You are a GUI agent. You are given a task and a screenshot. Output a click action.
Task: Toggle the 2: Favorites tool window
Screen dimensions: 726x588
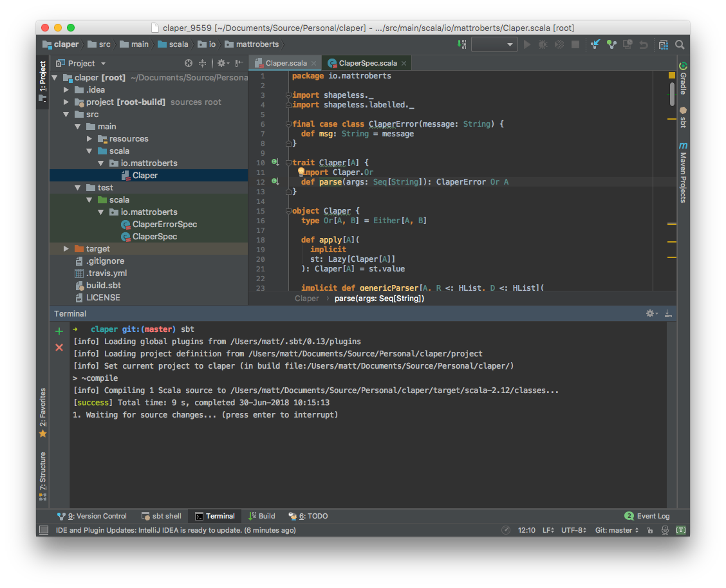(42, 412)
